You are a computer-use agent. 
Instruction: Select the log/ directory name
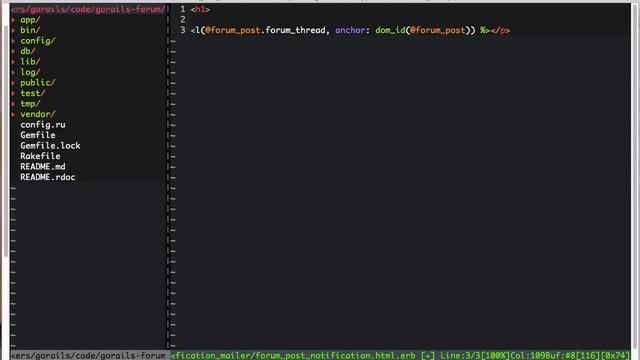30,72
